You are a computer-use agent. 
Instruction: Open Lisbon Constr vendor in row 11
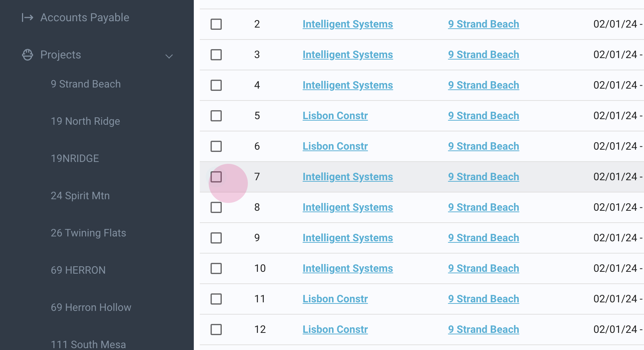(335, 299)
